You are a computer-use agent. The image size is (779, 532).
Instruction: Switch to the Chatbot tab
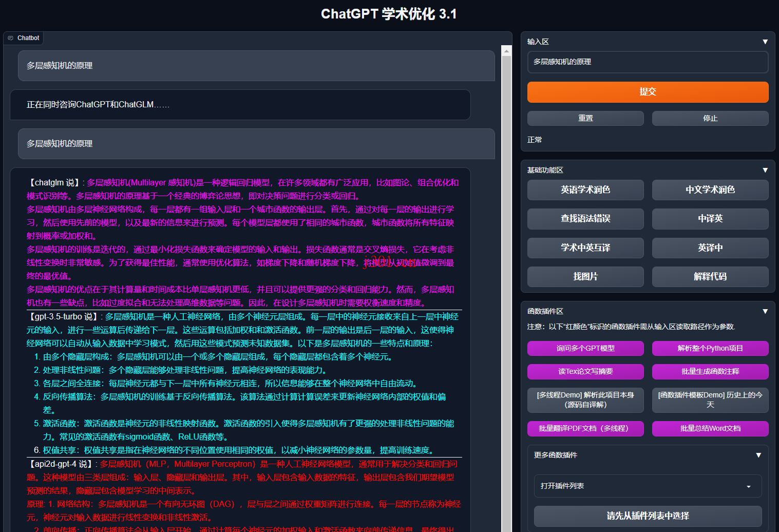[28, 37]
